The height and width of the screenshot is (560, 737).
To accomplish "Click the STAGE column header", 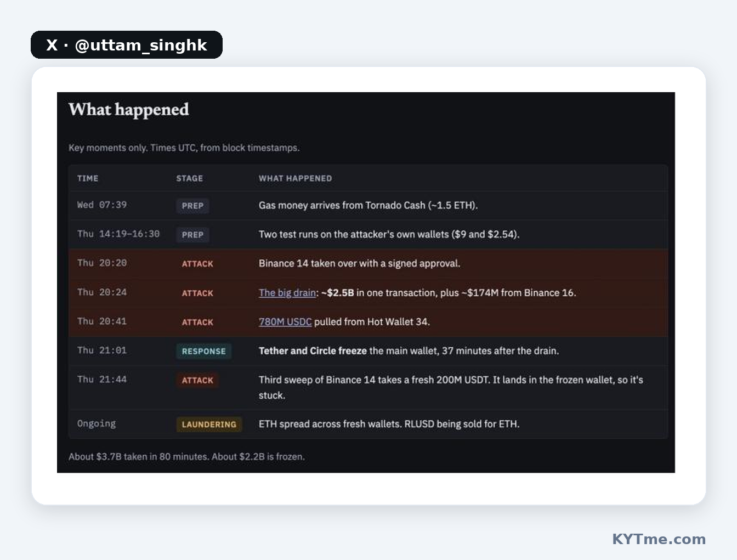I will [190, 178].
